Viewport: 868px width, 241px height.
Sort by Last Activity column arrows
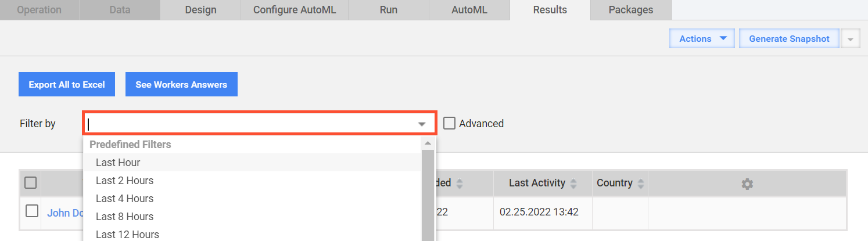tap(573, 184)
